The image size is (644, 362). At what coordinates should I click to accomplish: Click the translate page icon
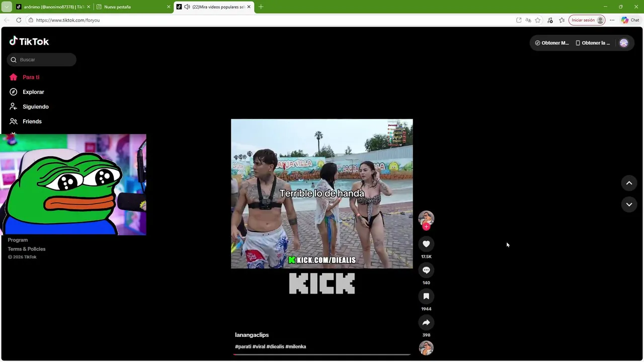(x=528, y=20)
